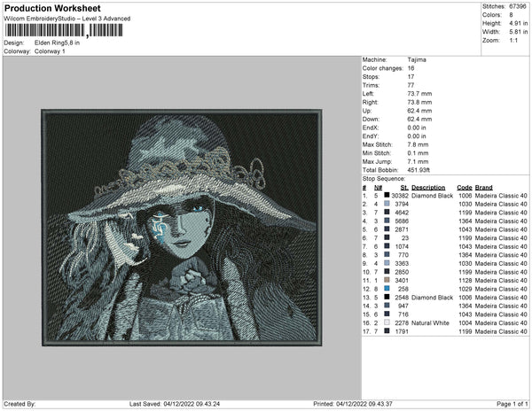Select stitch count 2871
The height and width of the screenshot is (411, 532).
click(x=402, y=229)
